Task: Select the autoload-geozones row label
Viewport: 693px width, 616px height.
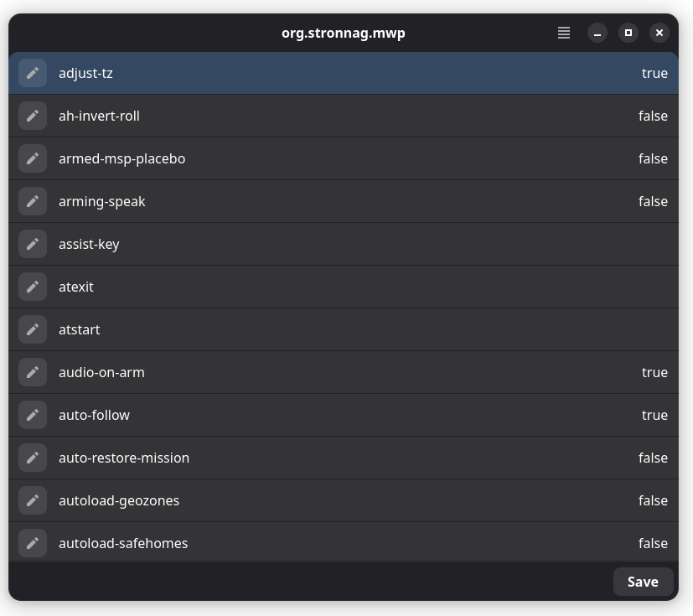Action: (x=119, y=500)
